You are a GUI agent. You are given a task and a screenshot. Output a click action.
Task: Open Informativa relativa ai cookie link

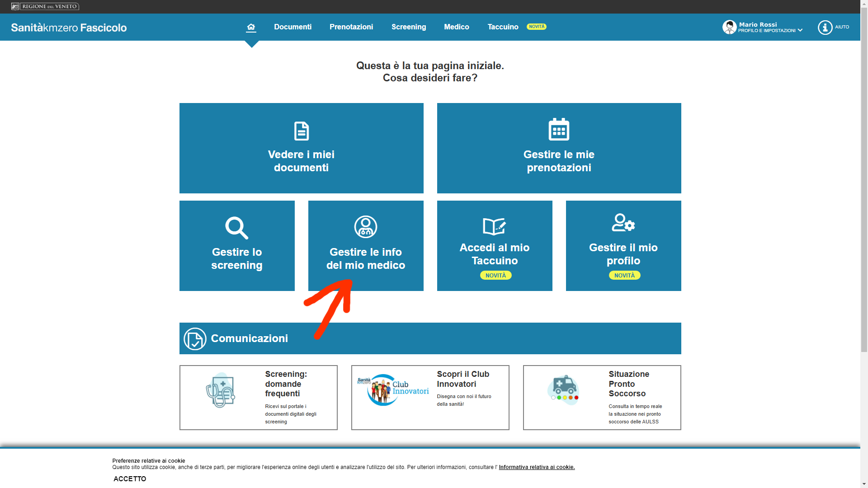point(537,467)
